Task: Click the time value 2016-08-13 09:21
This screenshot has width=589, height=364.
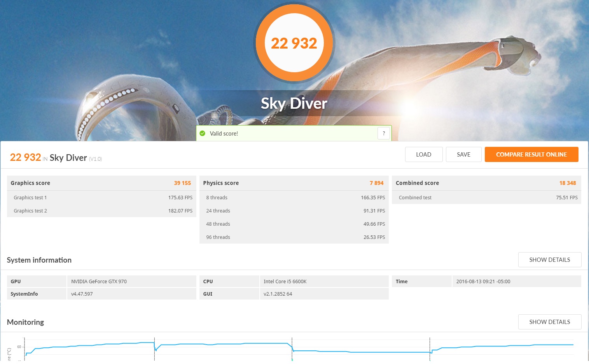Action: [483, 281]
